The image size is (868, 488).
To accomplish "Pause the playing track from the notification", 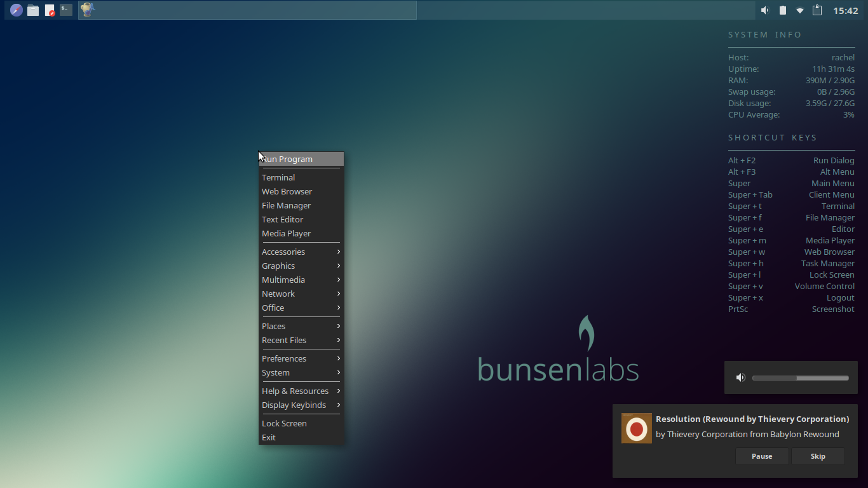I will (x=762, y=456).
